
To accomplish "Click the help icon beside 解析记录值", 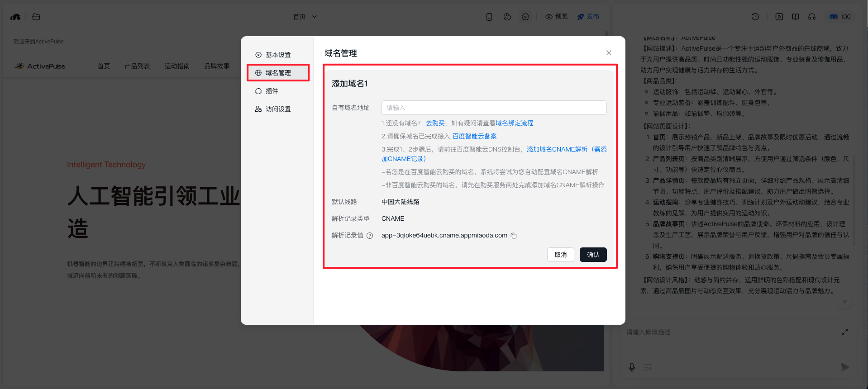I will coord(370,236).
